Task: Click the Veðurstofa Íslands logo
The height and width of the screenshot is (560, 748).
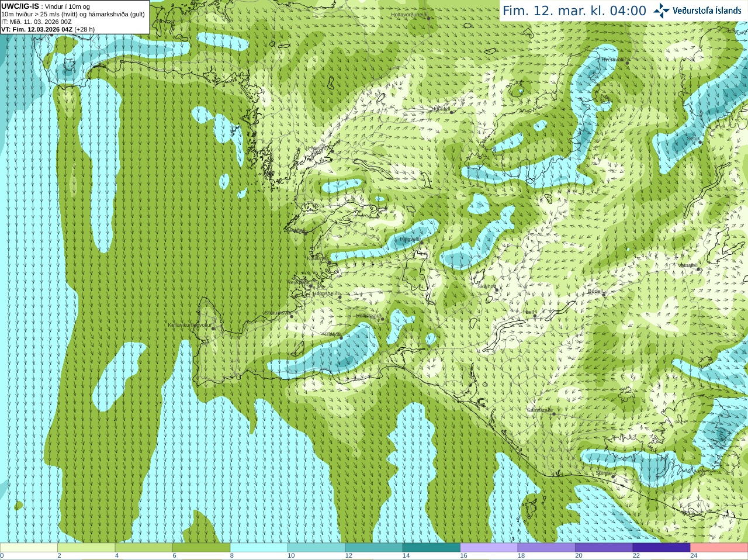Action: point(697,11)
